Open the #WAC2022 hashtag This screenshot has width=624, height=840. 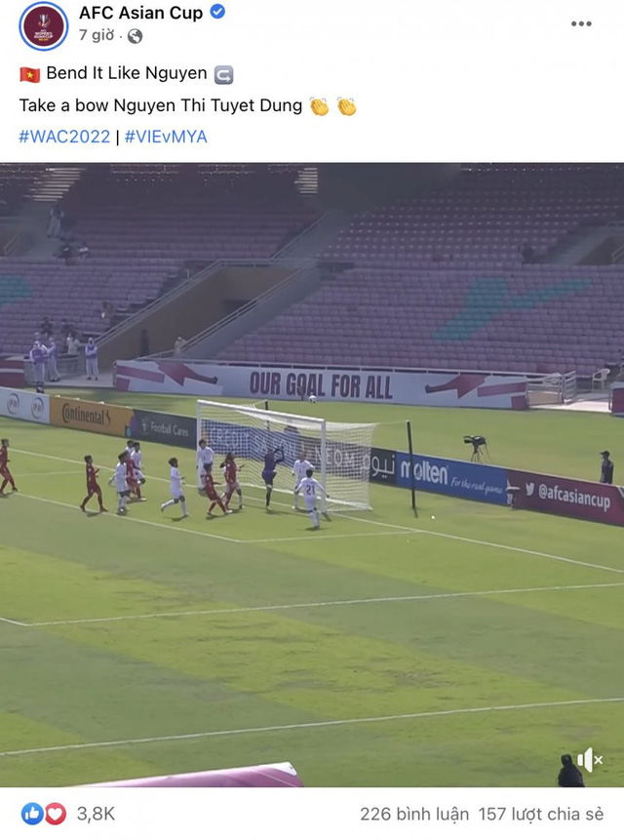coord(64,137)
